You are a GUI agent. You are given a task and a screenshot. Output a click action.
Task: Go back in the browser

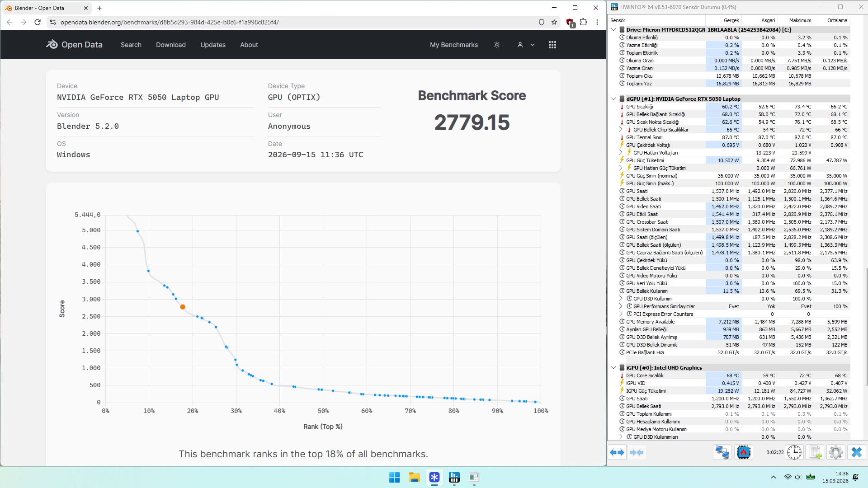(9, 22)
